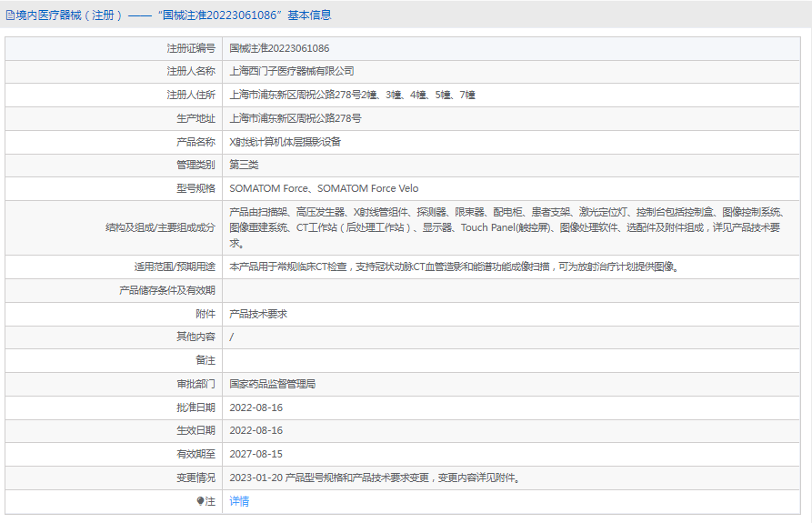
Task: Click the 管理类别 label
Action: [x=195, y=165]
